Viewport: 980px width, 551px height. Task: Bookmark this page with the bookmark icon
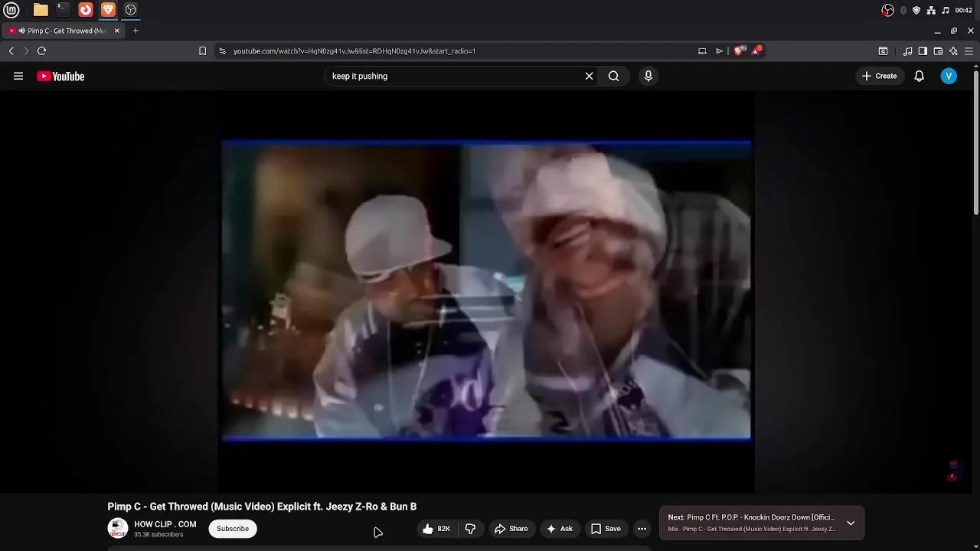pos(202,51)
